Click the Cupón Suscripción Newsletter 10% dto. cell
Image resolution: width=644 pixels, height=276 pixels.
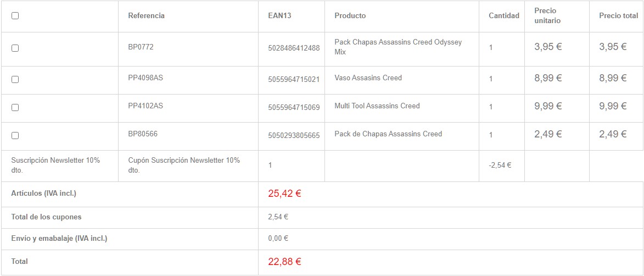pos(183,165)
